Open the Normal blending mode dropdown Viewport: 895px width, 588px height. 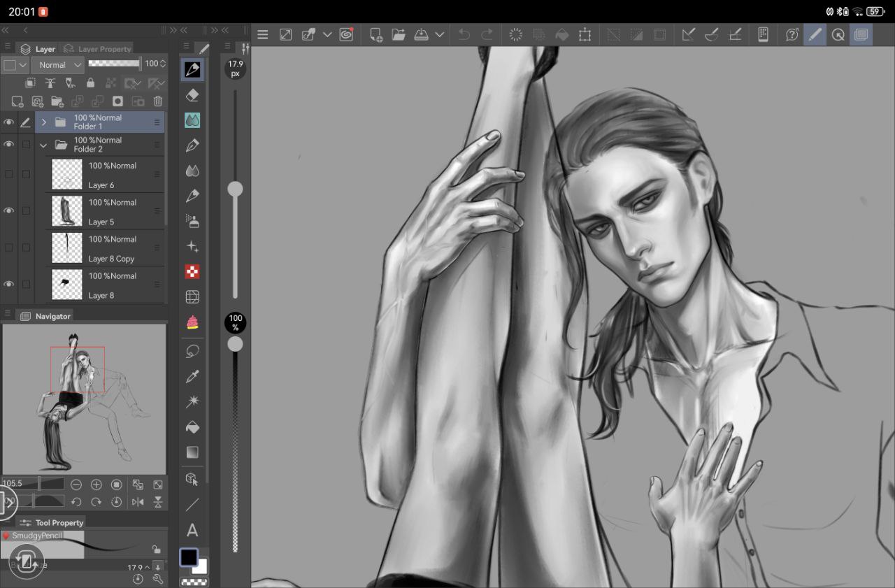click(x=59, y=65)
